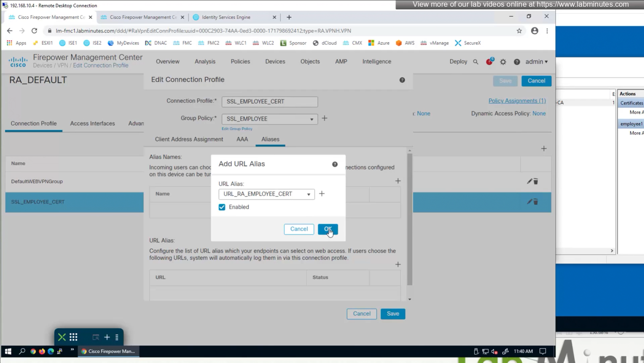644x363 pixels.
Task: Switch to the AAA tab
Action: [242, 139]
